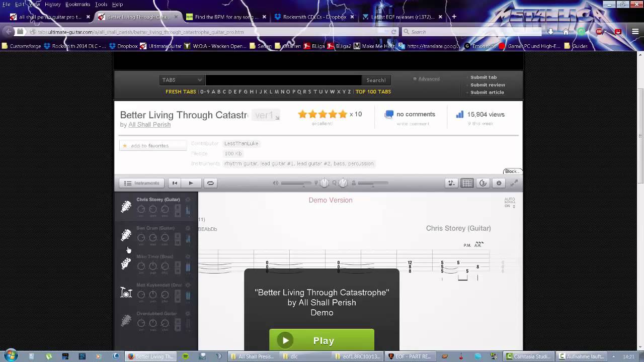Click the blue views chart icon
The image size is (644, 362).
(459, 114)
